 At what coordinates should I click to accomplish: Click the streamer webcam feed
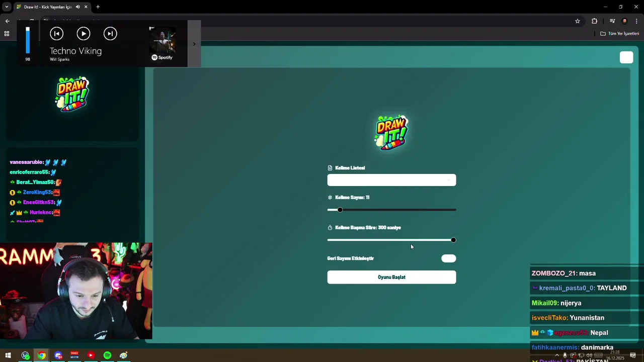(76, 291)
